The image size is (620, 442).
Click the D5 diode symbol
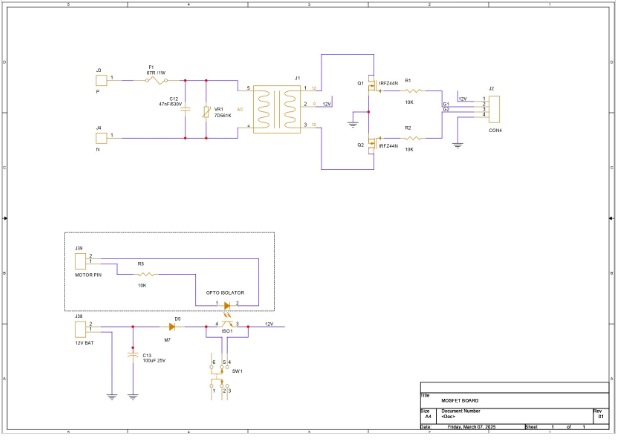click(175, 326)
